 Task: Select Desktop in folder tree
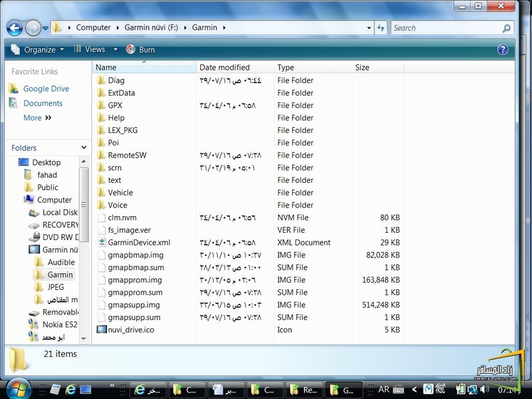click(x=47, y=162)
